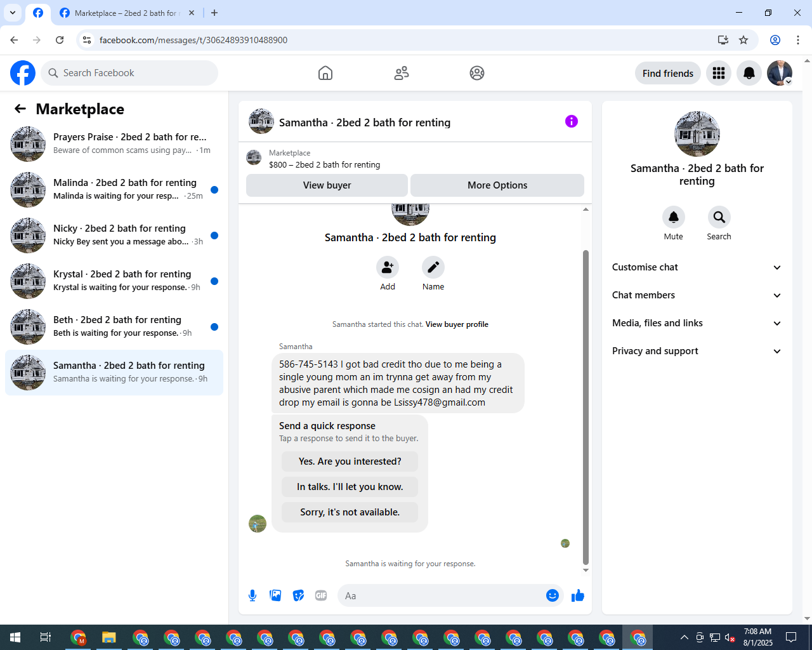Open Task View on taskbar

coord(46,637)
